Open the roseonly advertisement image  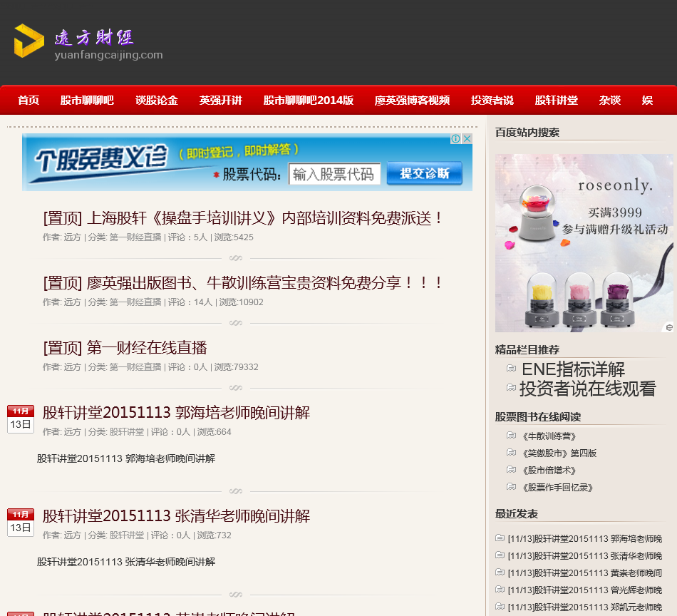tap(584, 243)
